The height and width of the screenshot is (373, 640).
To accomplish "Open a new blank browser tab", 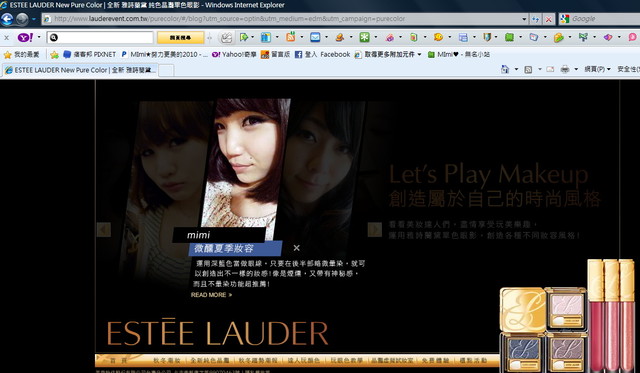I will [166, 71].
